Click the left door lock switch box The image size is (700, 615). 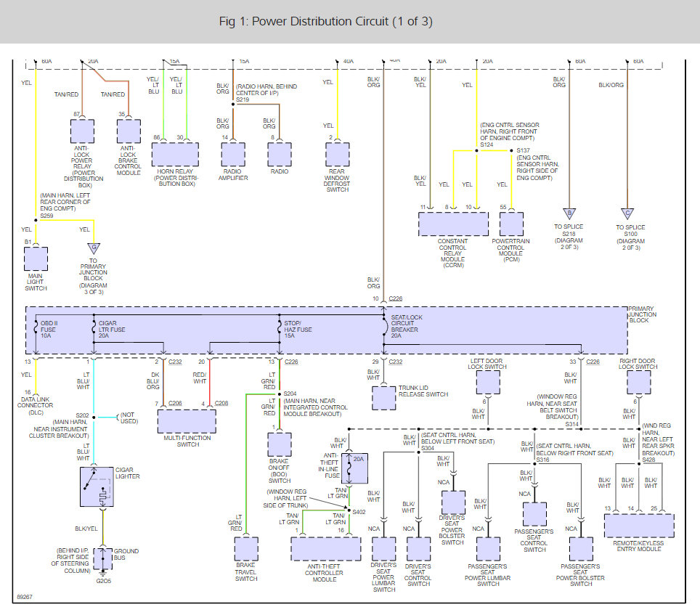(x=488, y=383)
